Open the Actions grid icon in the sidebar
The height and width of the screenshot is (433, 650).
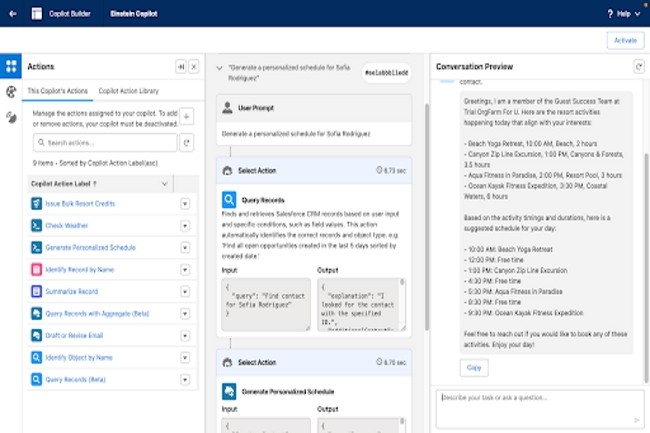[x=11, y=66]
